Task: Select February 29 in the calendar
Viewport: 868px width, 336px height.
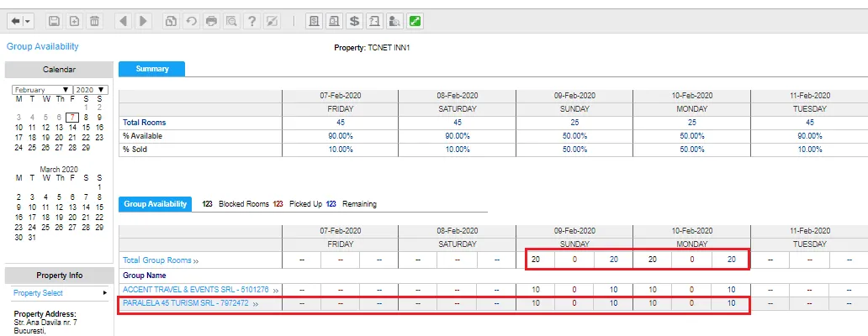Action: pos(86,148)
